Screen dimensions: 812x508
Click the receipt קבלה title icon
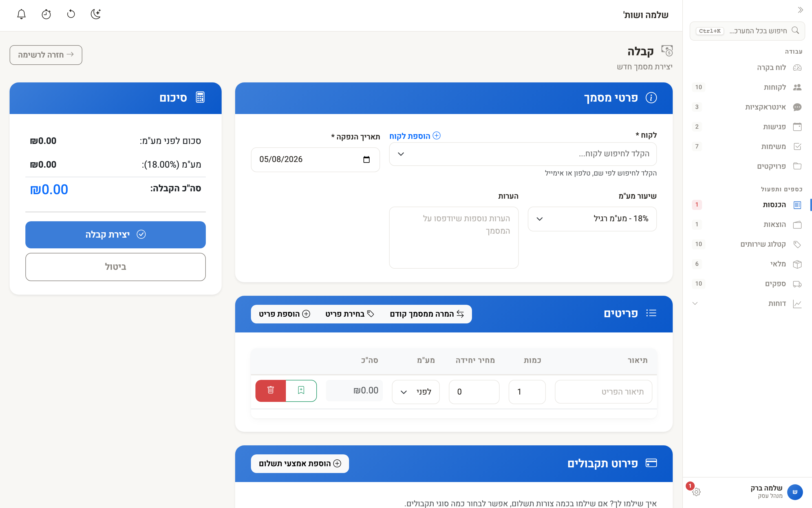(667, 51)
